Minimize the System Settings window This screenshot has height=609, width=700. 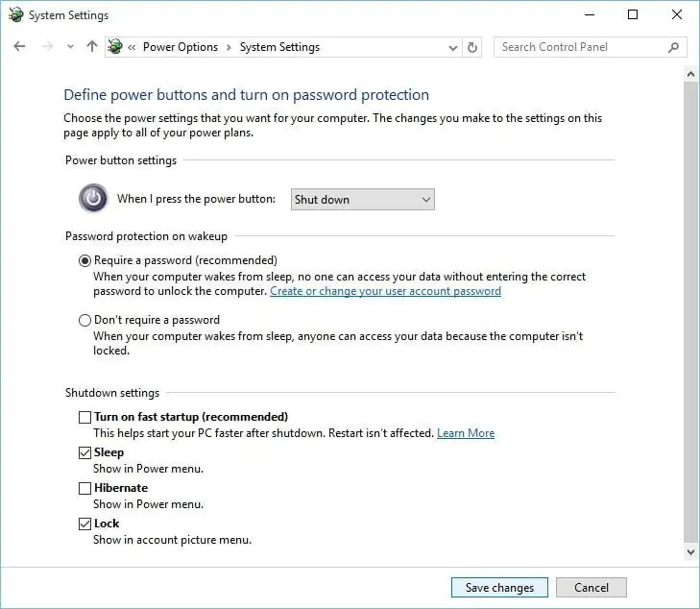point(590,14)
